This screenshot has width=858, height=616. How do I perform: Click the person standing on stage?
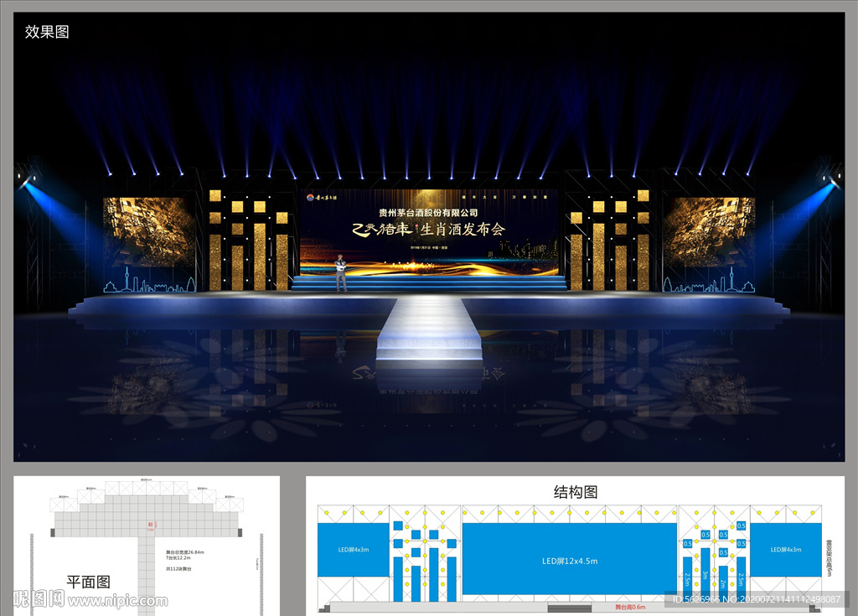point(340,272)
